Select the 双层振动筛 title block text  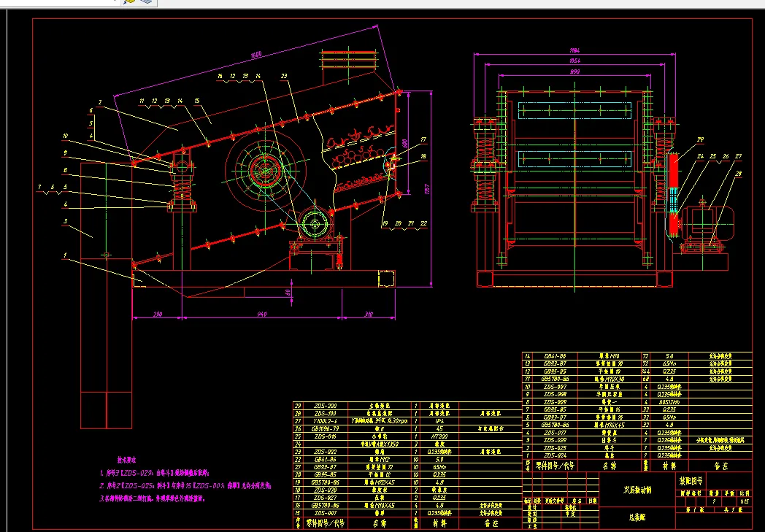637,490
